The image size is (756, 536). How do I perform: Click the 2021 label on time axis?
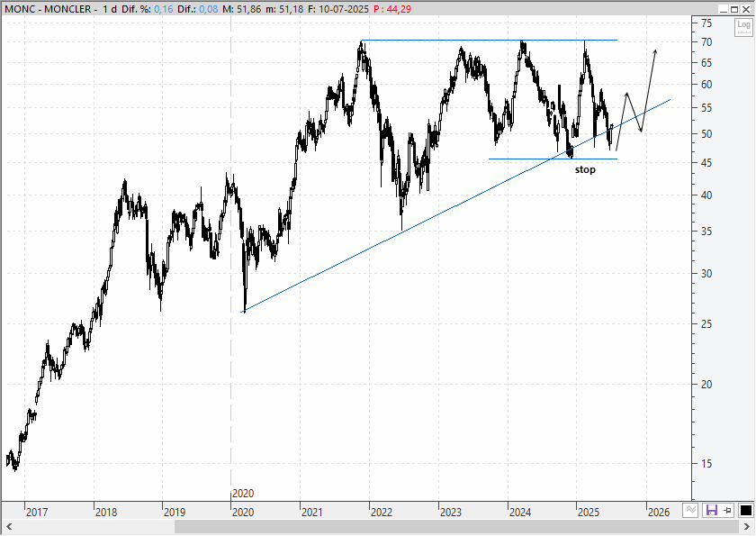(312, 512)
